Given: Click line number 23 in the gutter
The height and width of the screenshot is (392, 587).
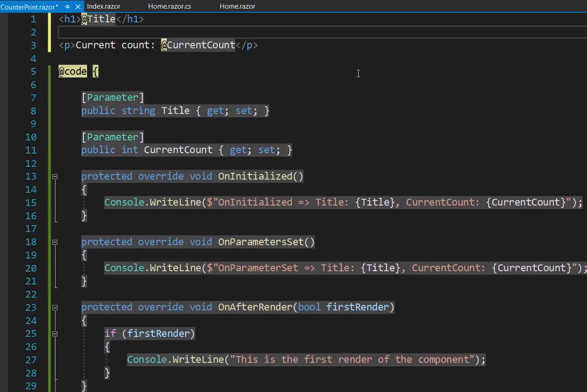Looking at the screenshot, I should 31,307.
